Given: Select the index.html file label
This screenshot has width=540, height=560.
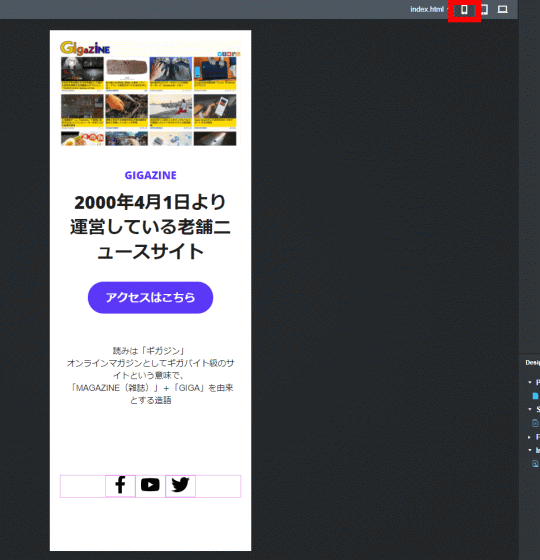Looking at the screenshot, I should (427, 9).
